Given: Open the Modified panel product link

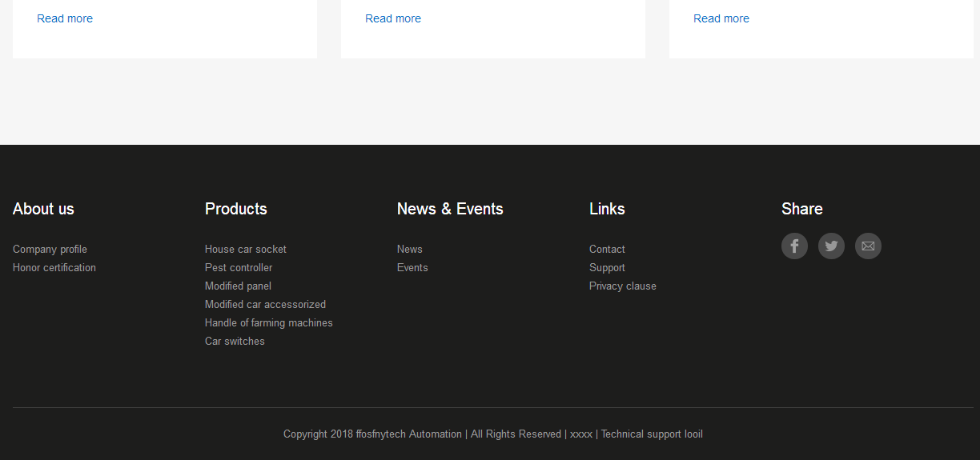Looking at the screenshot, I should pyautogui.click(x=238, y=286).
